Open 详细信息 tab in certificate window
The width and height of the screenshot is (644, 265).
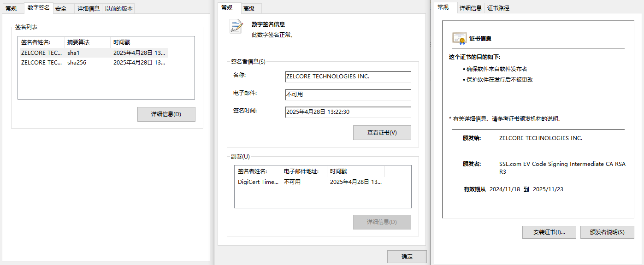click(x=471, y=8)
